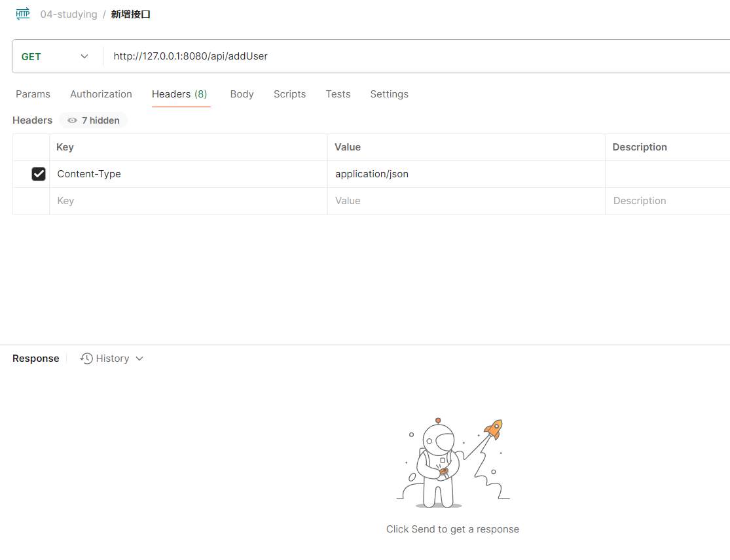The image size is (730, 560).
Task: Click the empty Key placeholder field
Action: [x=189, y=201]
